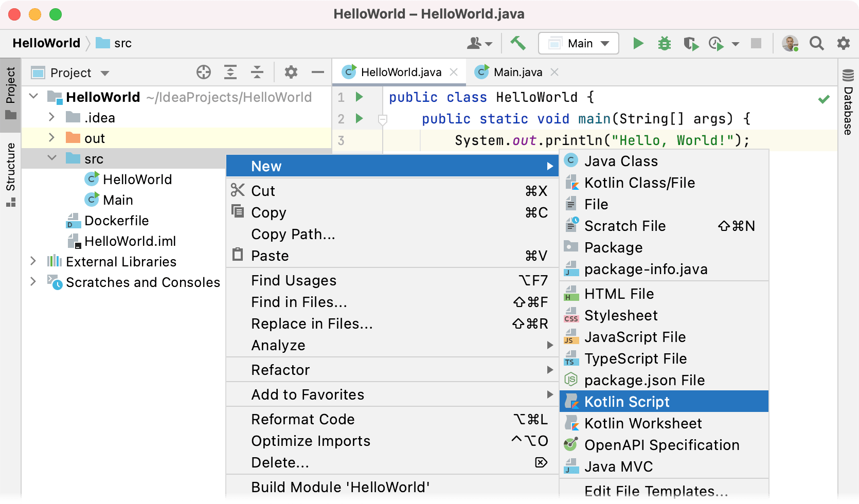Run line 1 via the gutter play icon
Image resolution: width=859 pixels, height=504 pixels.
pos(360,97)
